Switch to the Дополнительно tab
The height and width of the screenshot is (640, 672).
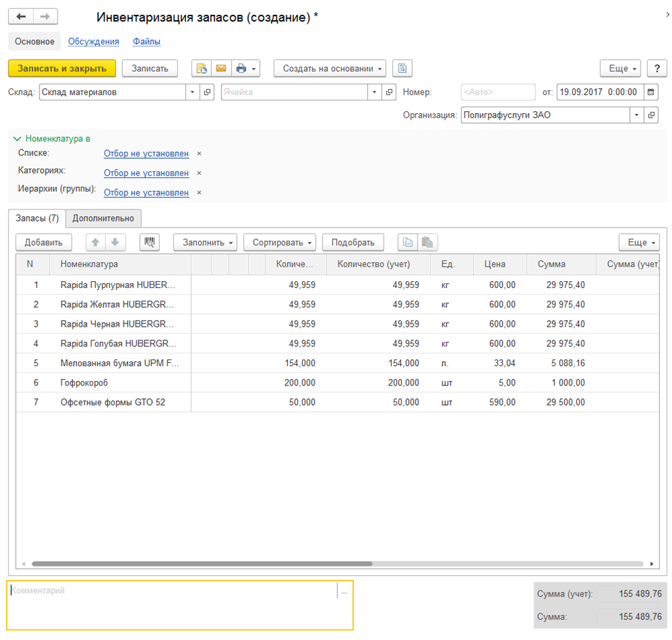tap(103, 218)
